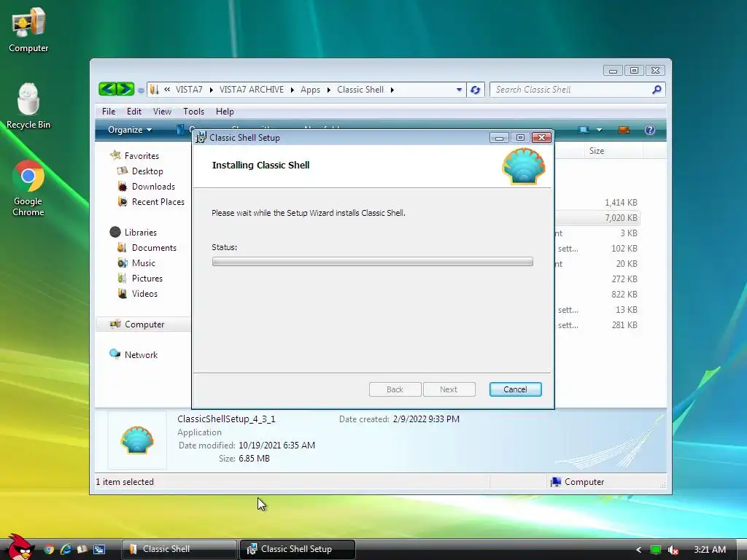Click the Forward navigation arrow in Explorer

(125, 89)
